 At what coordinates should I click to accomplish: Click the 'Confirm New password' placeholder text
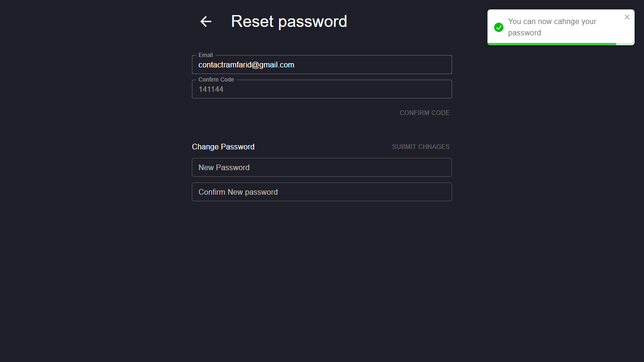(238, 192)
